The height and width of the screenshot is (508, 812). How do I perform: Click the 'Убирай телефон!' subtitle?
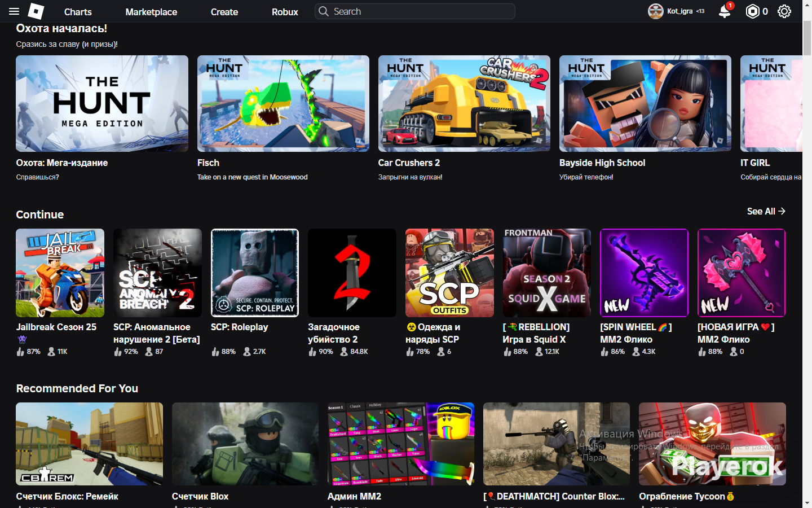click(586, 177)
